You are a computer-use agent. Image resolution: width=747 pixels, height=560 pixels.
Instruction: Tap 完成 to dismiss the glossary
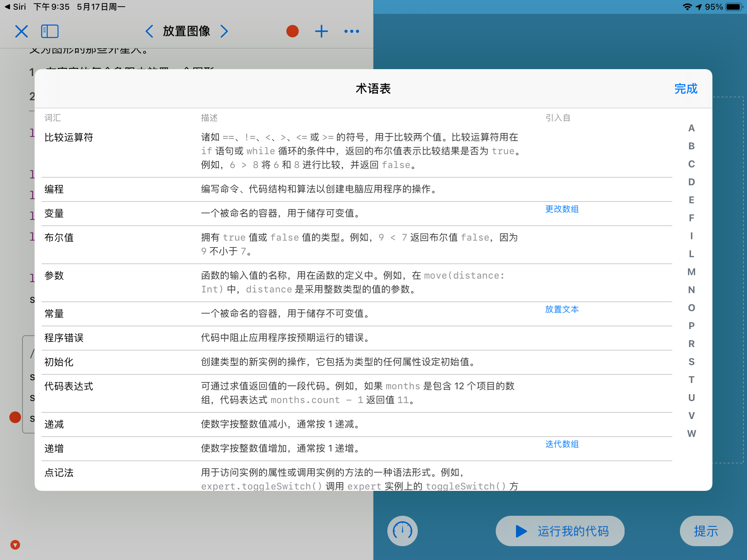(685, 89)
